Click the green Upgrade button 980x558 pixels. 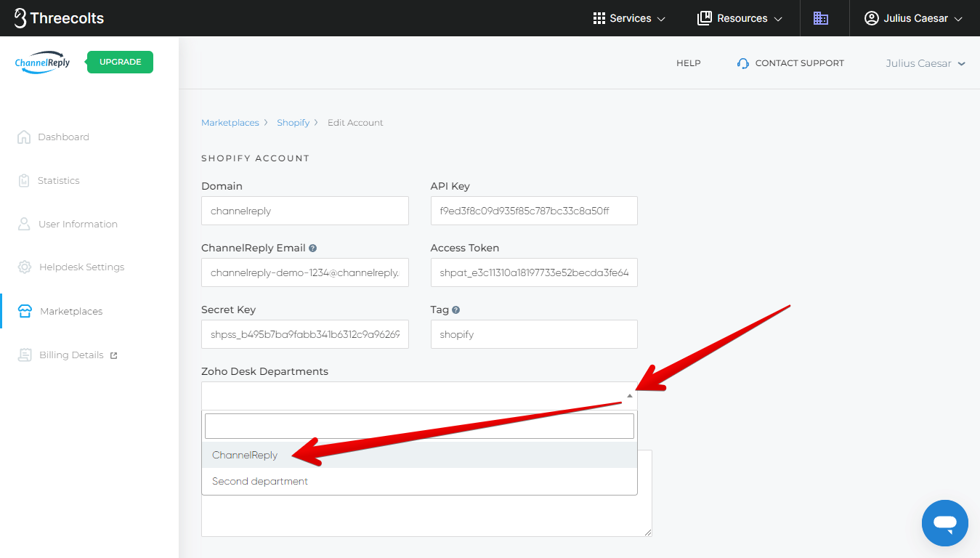[x=120, y=62]
